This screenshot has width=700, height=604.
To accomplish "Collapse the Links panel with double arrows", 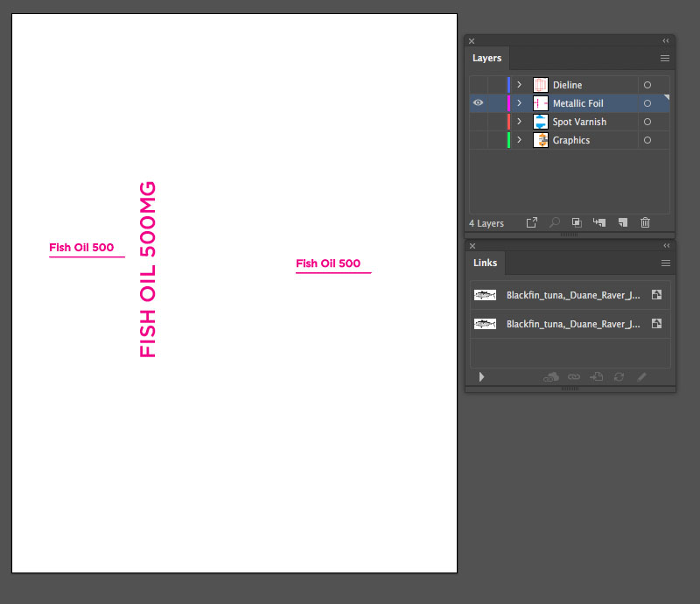I will [666, 246].
